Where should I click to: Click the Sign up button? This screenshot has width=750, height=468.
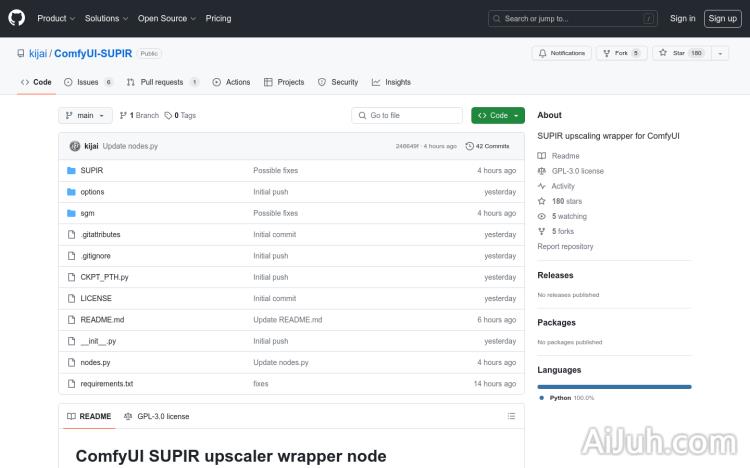(x=721, y=18)
